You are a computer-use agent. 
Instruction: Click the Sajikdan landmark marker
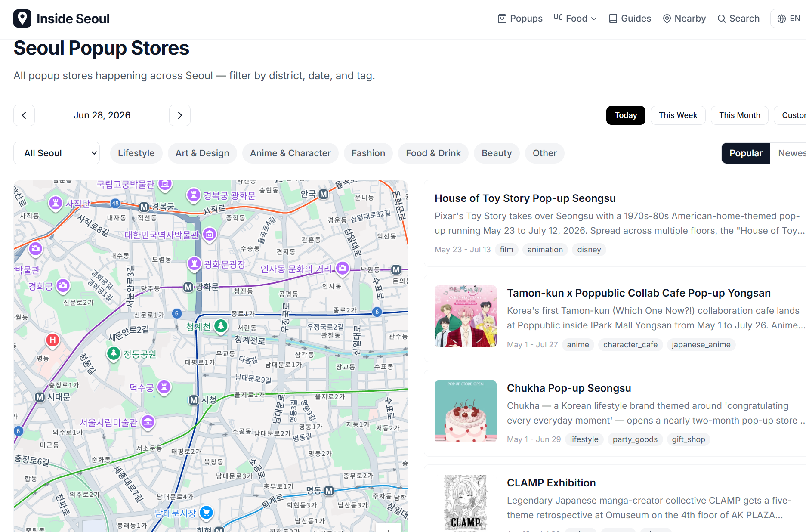coord(56,203)
